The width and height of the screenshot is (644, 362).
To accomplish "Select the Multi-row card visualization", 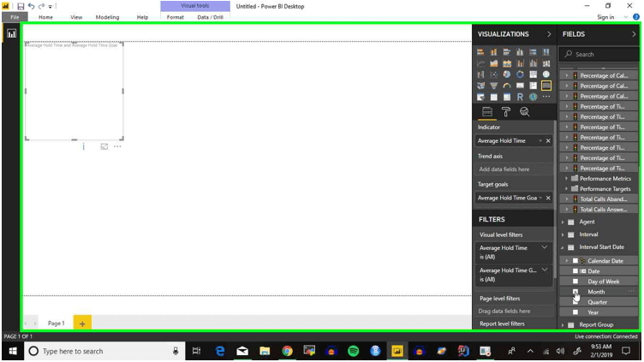I will tap(534, 86).
